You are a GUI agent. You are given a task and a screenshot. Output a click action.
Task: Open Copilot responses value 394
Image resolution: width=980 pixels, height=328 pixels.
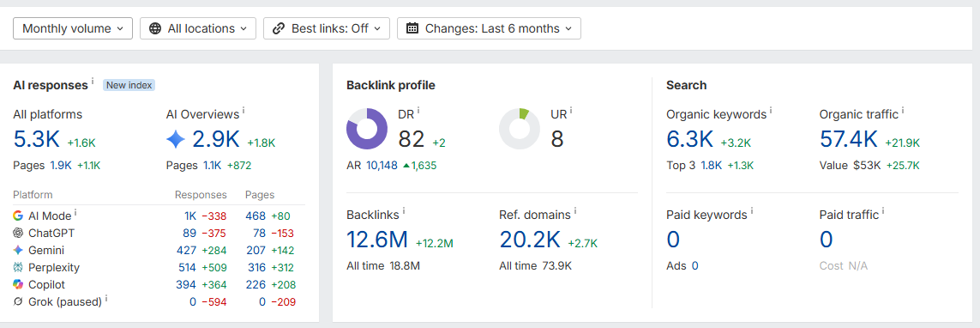(x=187, y=285)
